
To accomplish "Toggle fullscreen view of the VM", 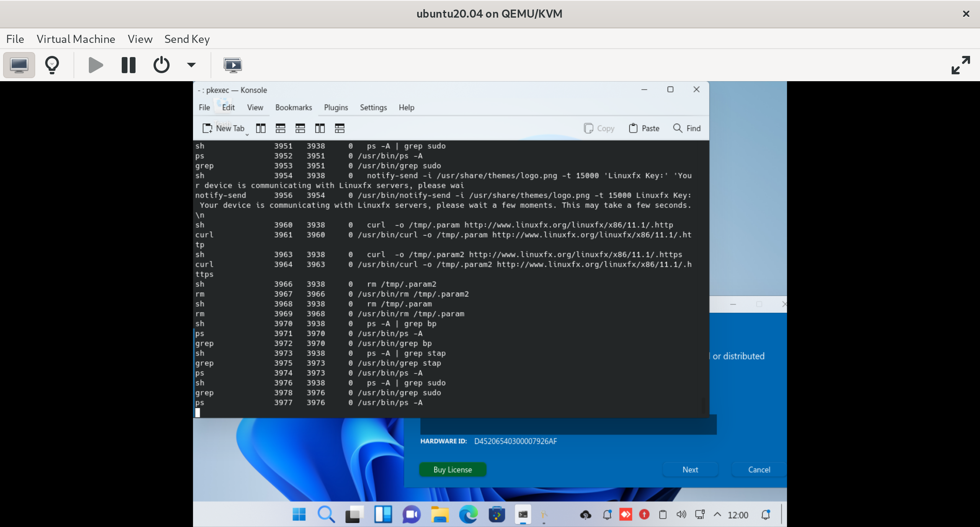I will pos(960,65).
